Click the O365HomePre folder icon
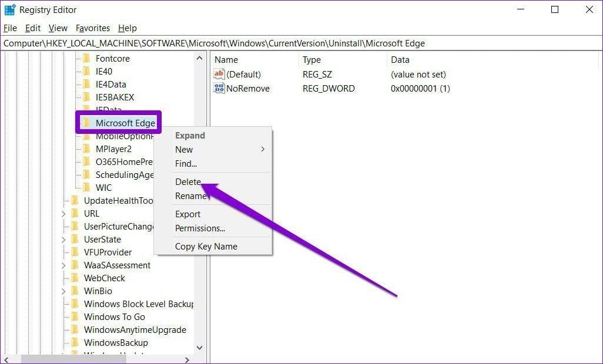 point(87,161)
